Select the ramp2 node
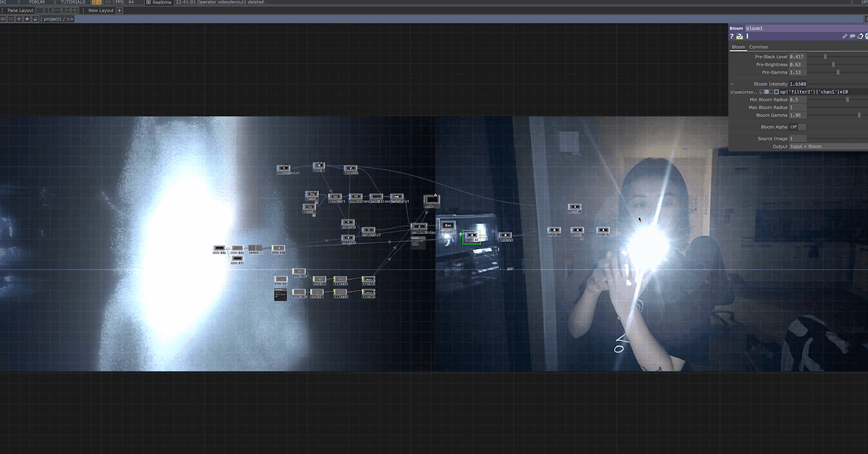Screen dimensions: 868x454 tap(309, 207)
